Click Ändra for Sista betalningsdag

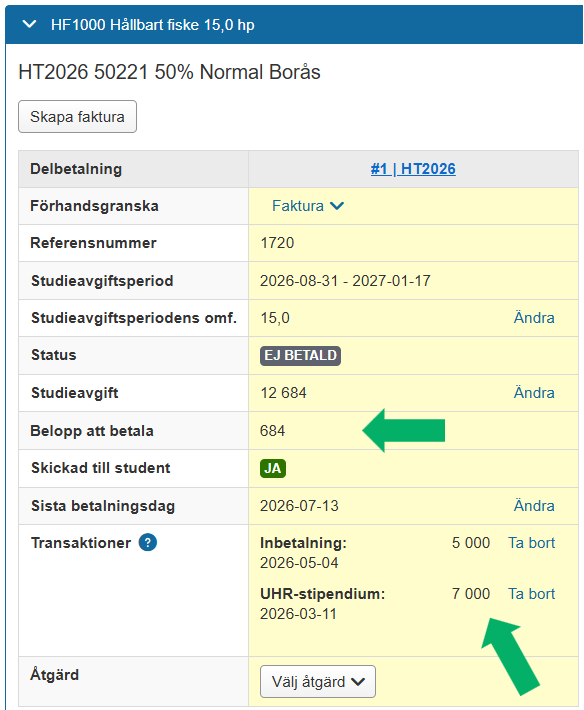tap(534, 506)
